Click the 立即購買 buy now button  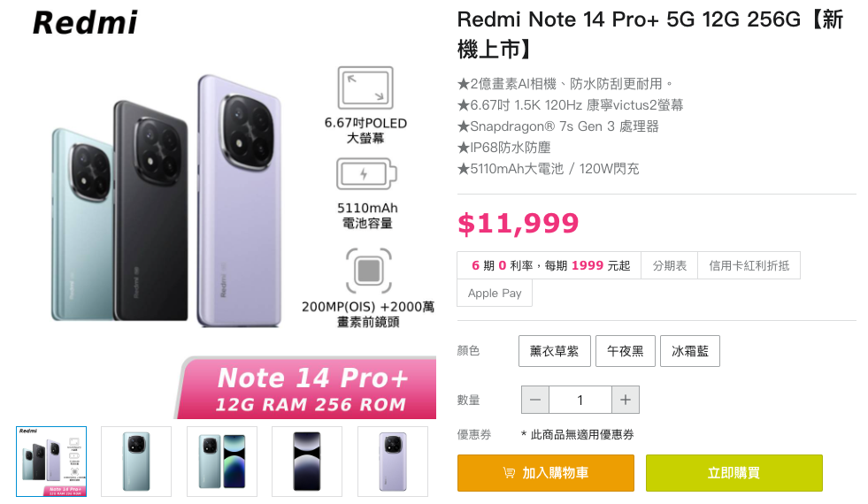[x=734, y=473]
